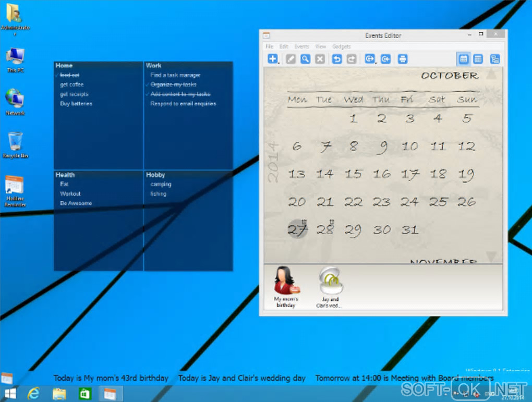Select the middle list view toolbar icon
The height and width of the screenshot is (402, 532).
[478, 59]
